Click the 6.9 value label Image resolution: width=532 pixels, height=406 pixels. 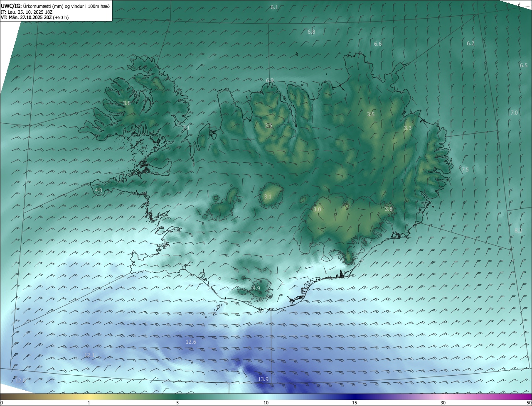[270, 81]
